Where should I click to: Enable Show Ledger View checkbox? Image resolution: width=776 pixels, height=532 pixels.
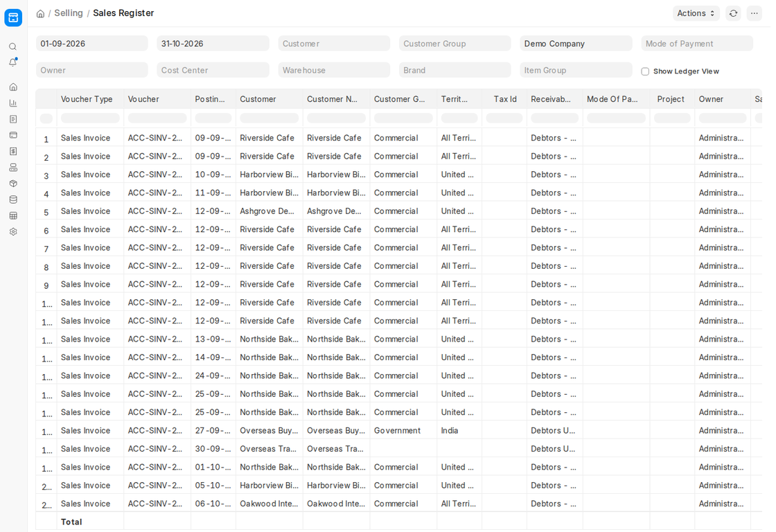coord(645,71)
